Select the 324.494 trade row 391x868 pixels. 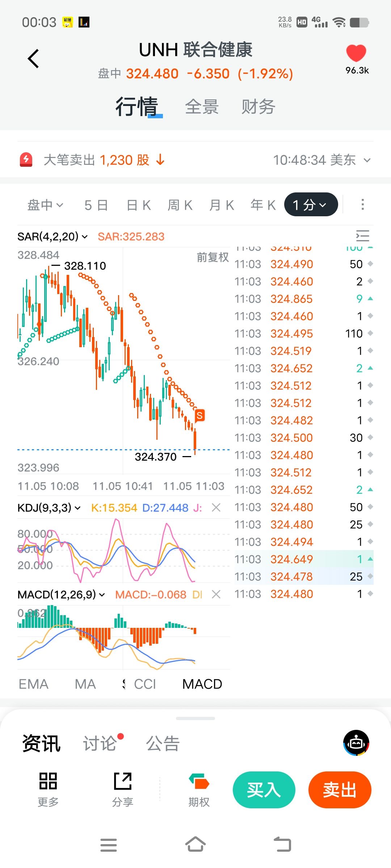[x=304, y=542]
